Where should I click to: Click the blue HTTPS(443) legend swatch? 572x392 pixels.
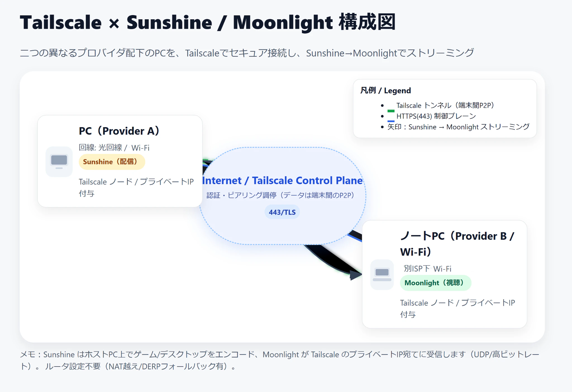(391, 121)
